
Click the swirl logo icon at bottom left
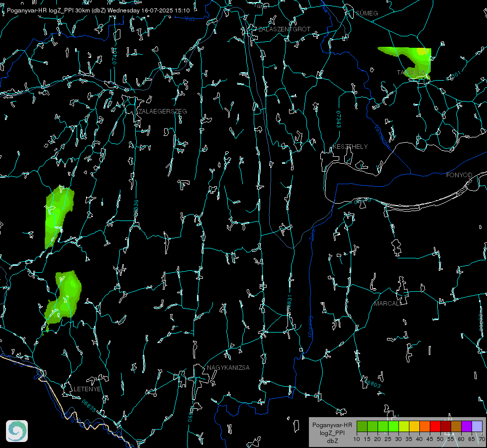pyautogui.click(x=17, y=431)
